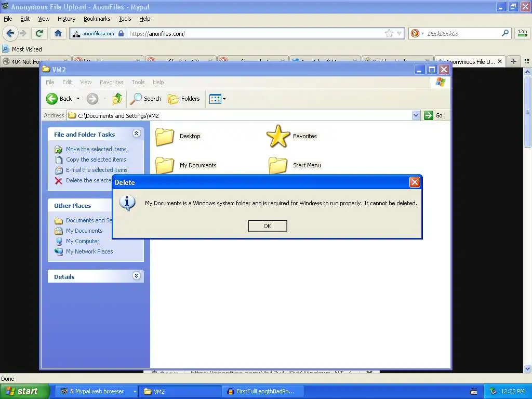532x399 pixels.
Task: Select the My Documents folder icon
Action: 165,166
